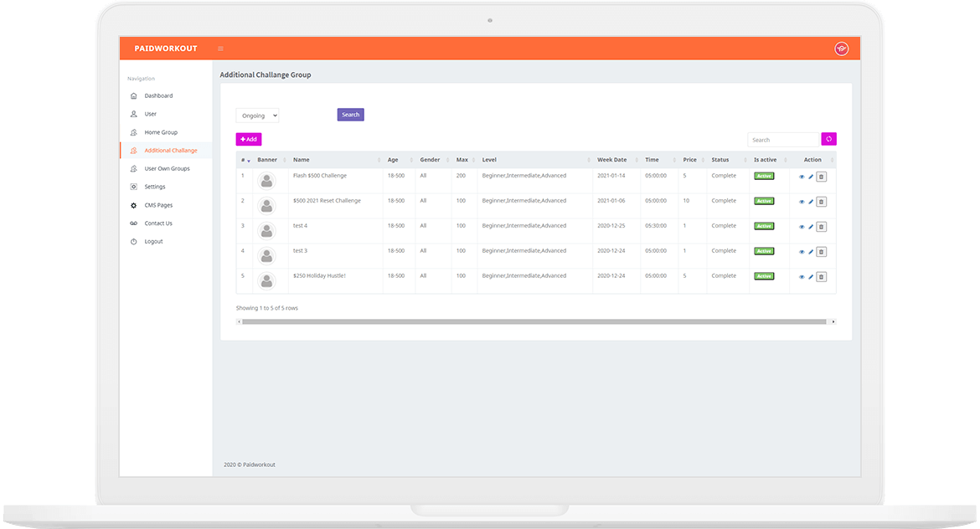Image resolution: width=980 pixels, height=529 pixels.
Task: Toggle the hamburger menu icon in header
Action: (220, 49)
